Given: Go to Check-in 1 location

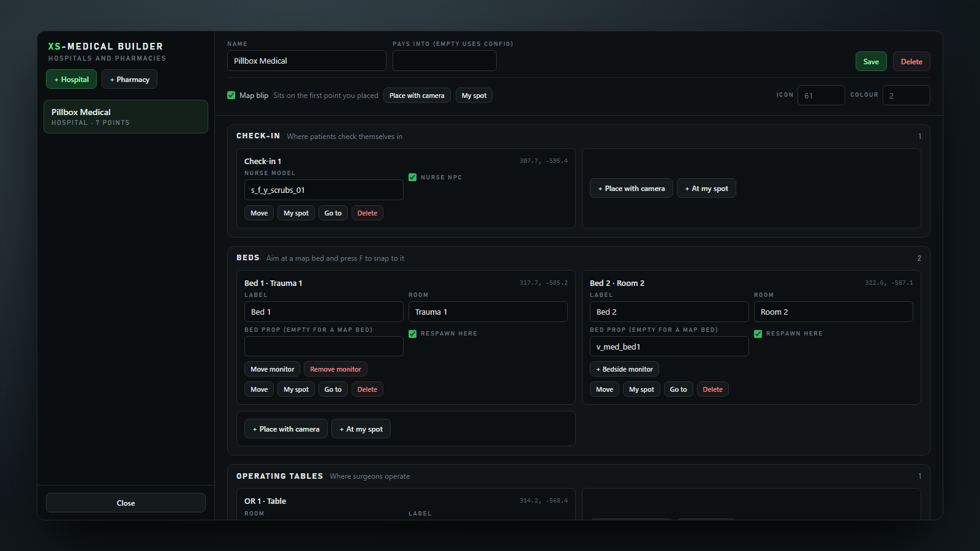Looking at the screenshot, I should [x=333, y=213].
